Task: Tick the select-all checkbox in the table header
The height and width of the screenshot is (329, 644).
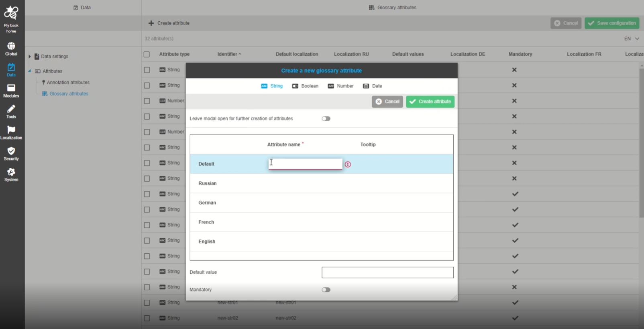Action: pyautogui.click(x=147, y=55)
